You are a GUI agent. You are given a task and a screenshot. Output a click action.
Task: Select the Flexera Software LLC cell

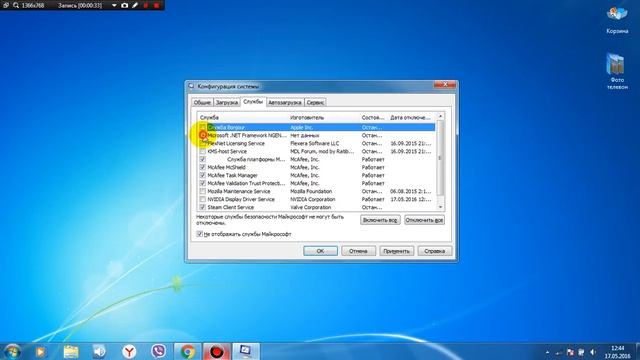[x=315, y=143]
